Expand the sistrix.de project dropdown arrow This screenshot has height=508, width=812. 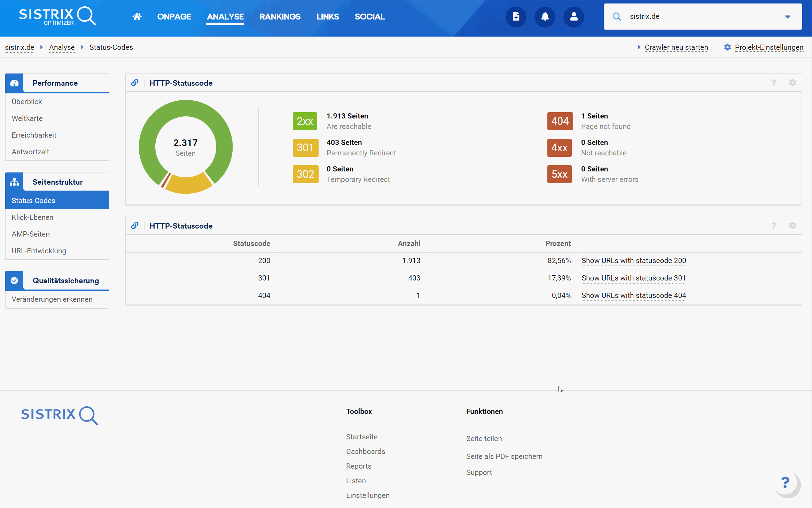click(x=787, y=17)
